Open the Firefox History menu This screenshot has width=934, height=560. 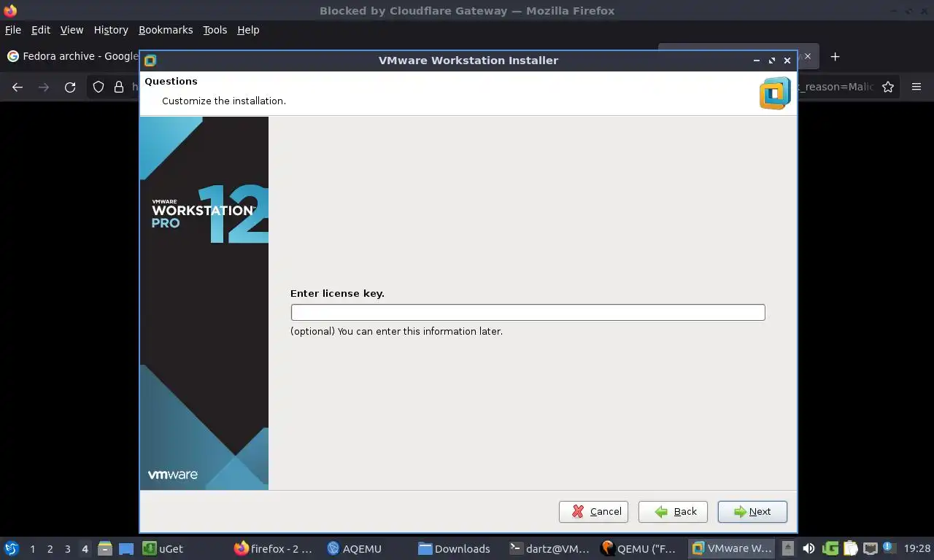(x=111, y=30)
